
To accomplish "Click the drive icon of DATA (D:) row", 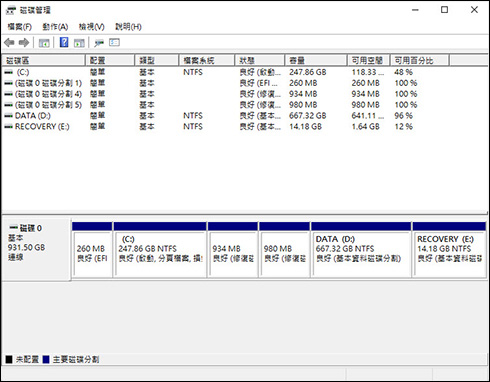I will click(9, 116).
